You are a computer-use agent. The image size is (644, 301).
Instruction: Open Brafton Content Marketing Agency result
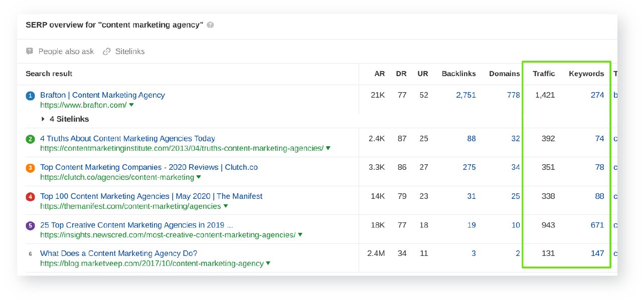coord(102,95)
